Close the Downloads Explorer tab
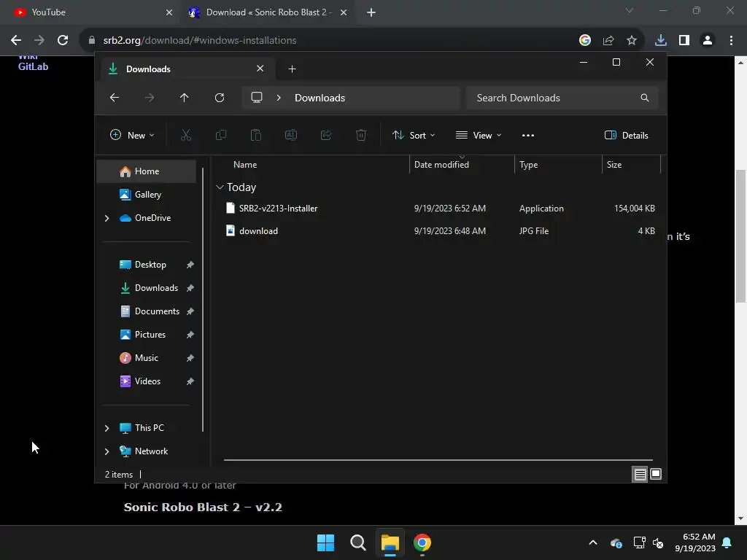This screenshot has height=560, width=747. pyautogui.click(x=260, y=69)
